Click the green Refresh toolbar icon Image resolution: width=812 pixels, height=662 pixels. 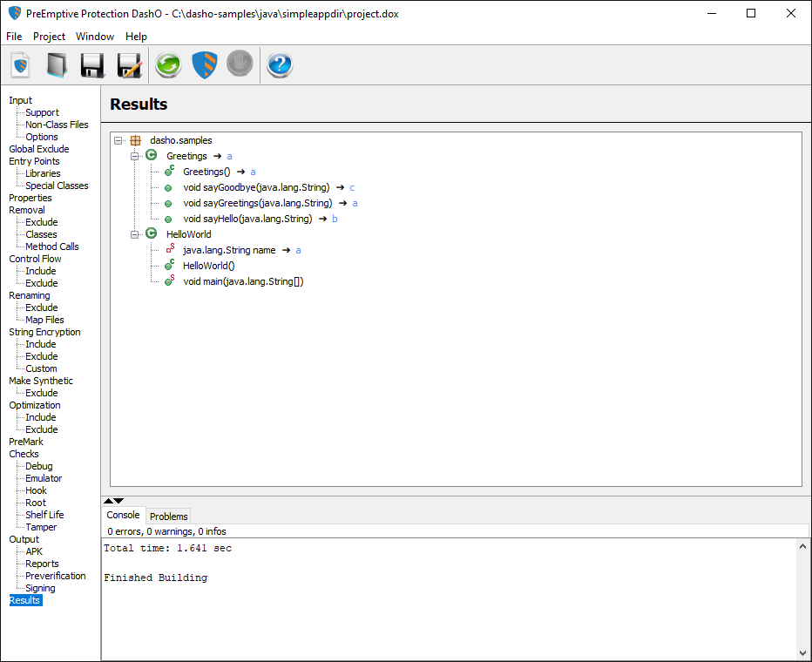tap(168, 65)
